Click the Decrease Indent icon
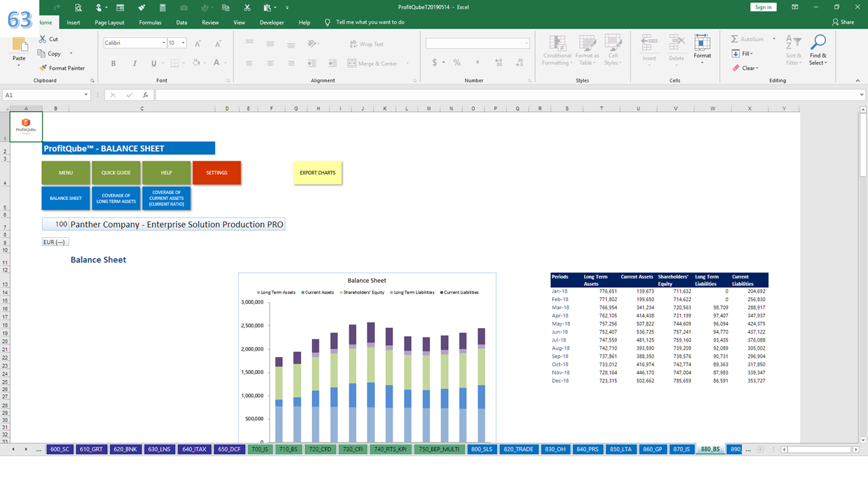Viewport: 868px width, 488px height. (312, 63)
